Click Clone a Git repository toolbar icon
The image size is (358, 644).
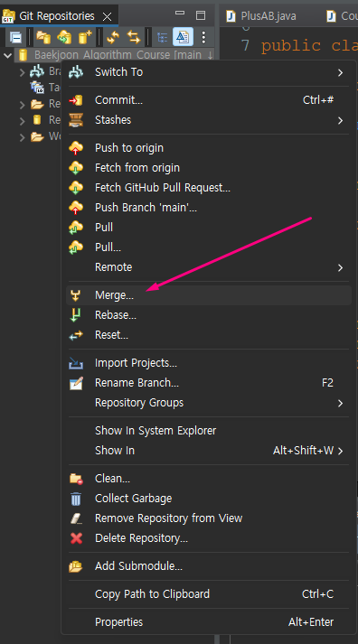pyautogui.click(x=64, y=38)
